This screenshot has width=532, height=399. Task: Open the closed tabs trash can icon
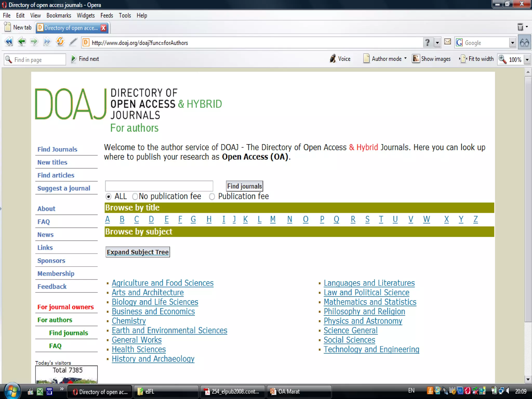pyautogui.click(x=520, y=27)
